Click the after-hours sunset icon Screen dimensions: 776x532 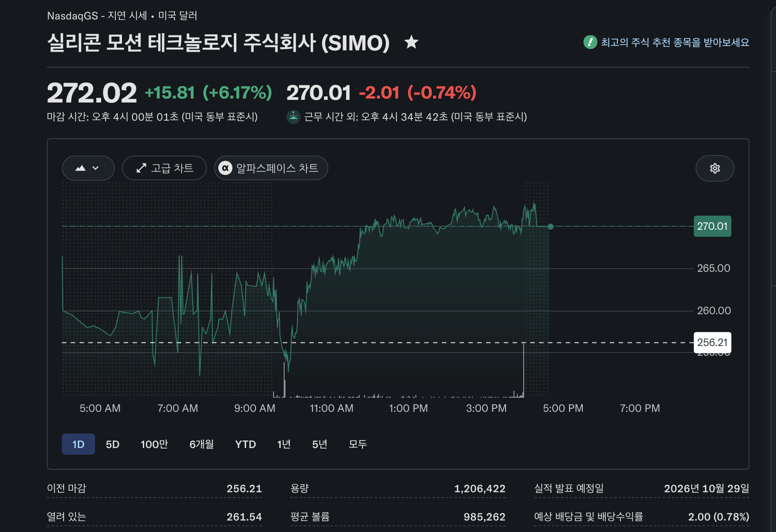tap(293, 117)
